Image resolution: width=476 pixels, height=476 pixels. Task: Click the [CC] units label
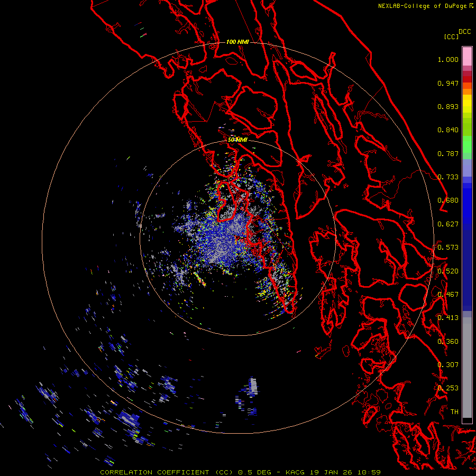(451, 36)
